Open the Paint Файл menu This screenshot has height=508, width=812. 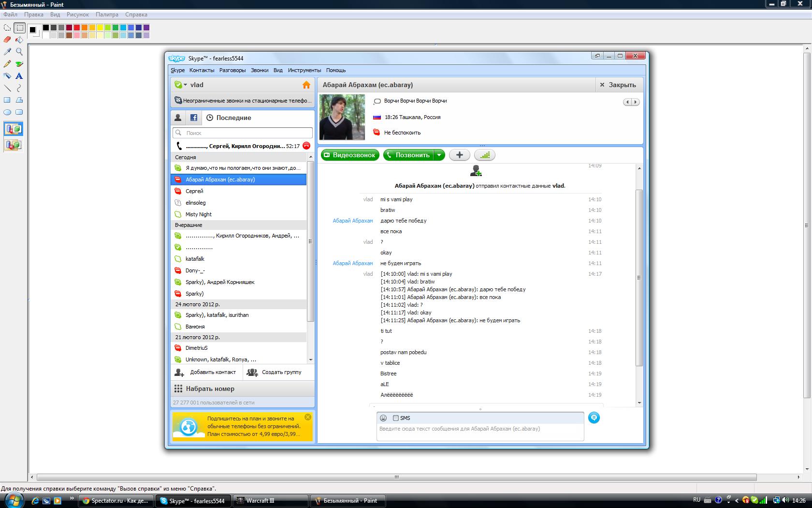coord(10,15)
